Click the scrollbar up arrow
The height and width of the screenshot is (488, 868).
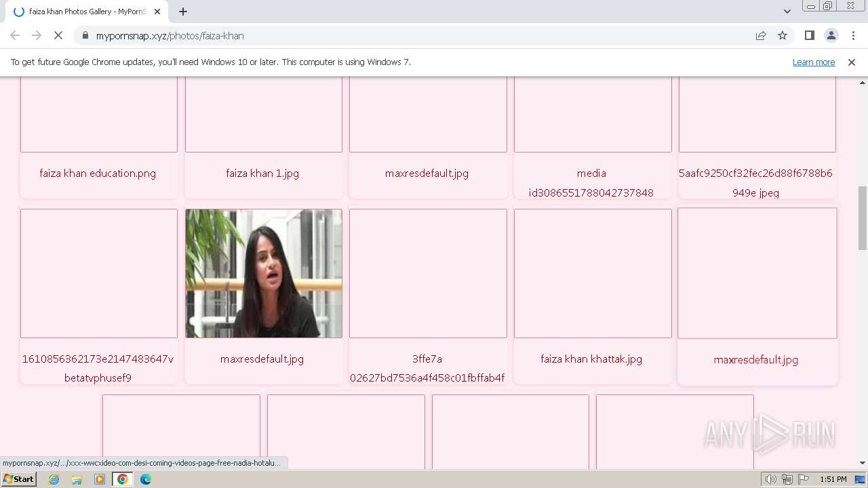coord(863,81)
